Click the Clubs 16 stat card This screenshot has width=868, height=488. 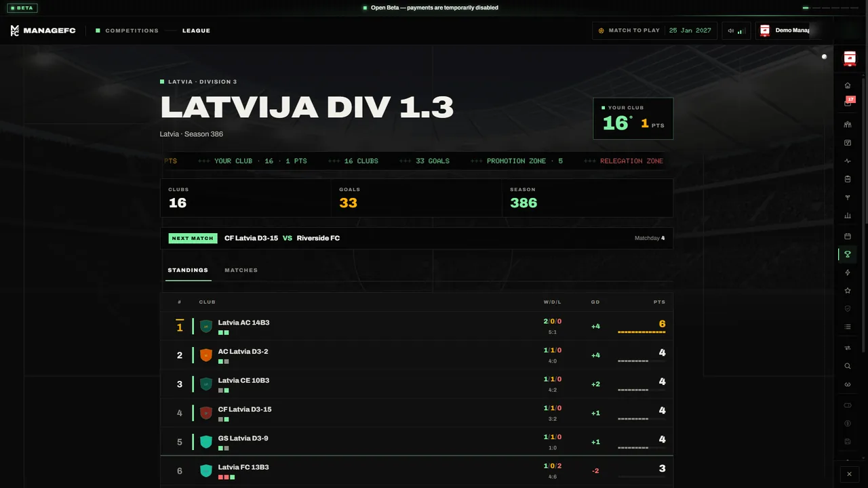(x=245, y=198)
